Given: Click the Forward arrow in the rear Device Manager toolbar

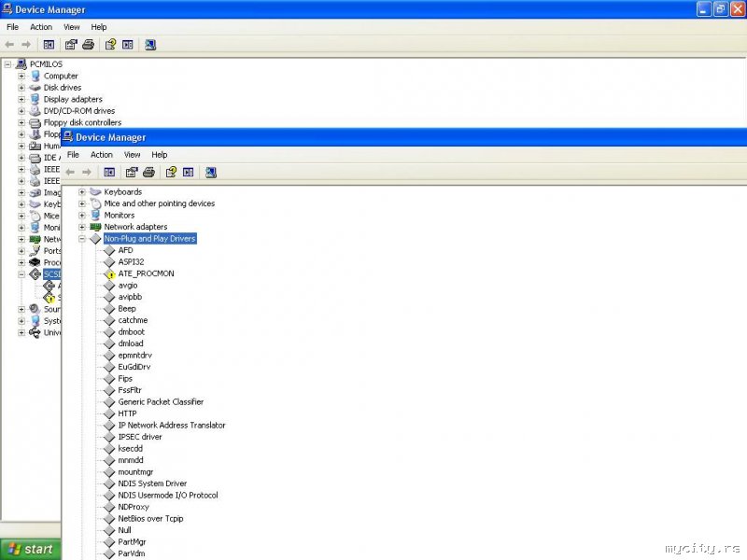Looking at the screenshot, I should pyautogui.click(x=26, y=45).
